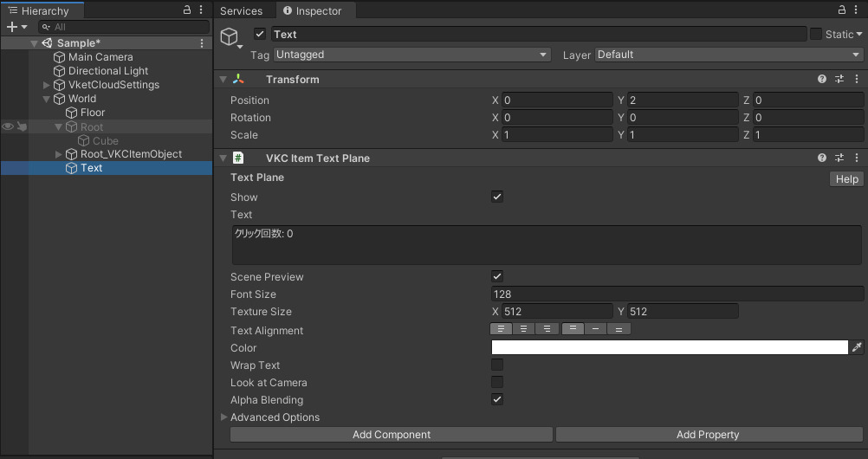Click the lock icon in Hierarchy panel
This screenshot has height=459, width=868.
click(x=187, y=10)
